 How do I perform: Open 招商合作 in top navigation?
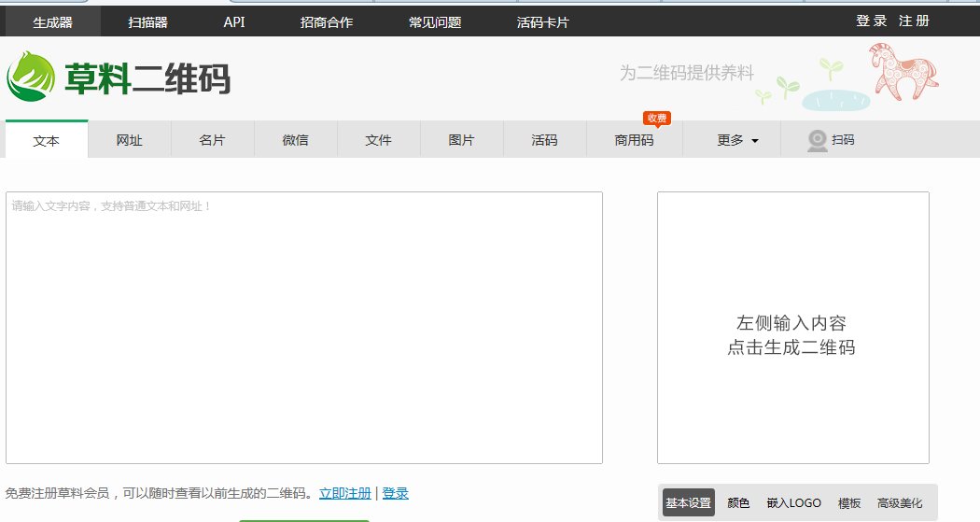327,22
